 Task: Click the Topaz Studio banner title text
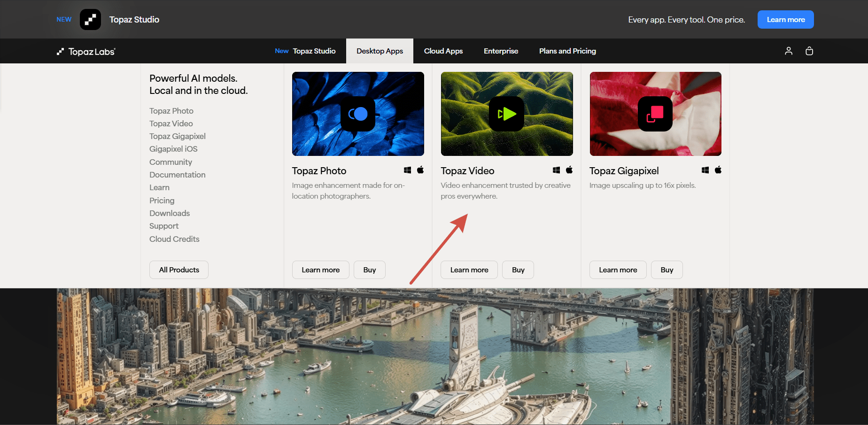click(134, 20)
